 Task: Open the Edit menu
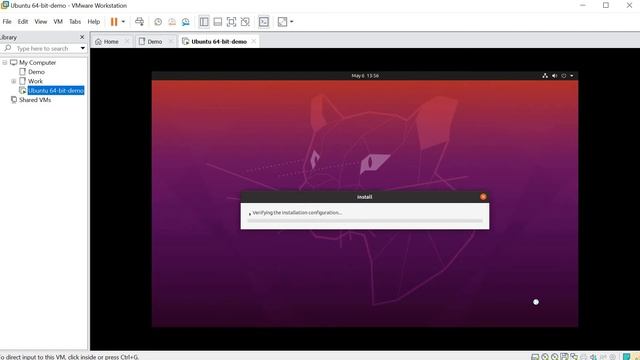pos(23,22)
